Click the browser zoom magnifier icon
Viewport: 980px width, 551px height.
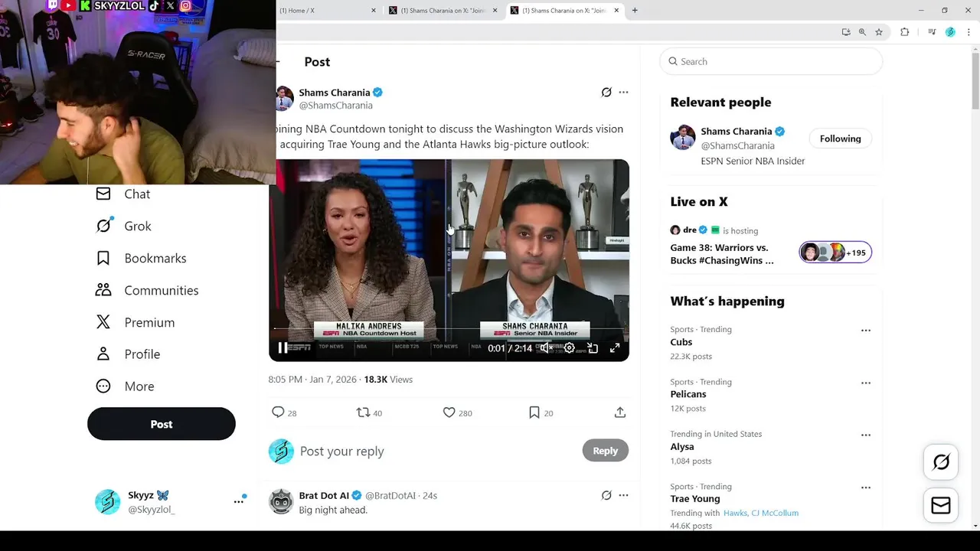(862, 32)
